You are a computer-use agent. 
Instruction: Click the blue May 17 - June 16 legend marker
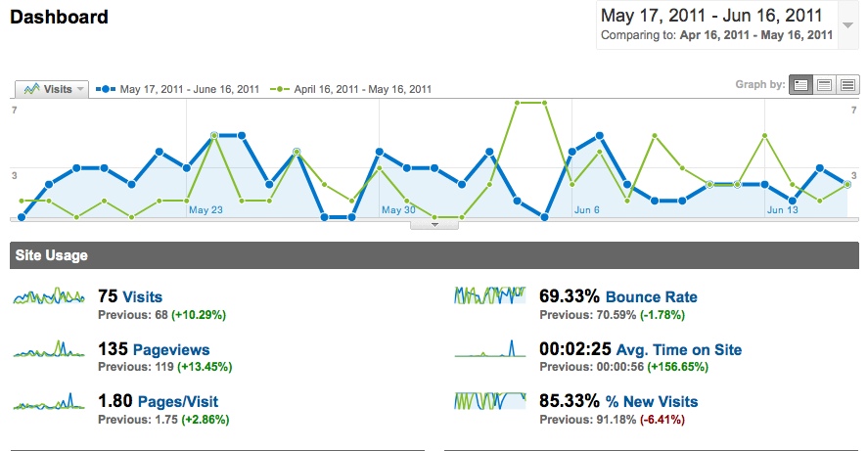point(106,89)
